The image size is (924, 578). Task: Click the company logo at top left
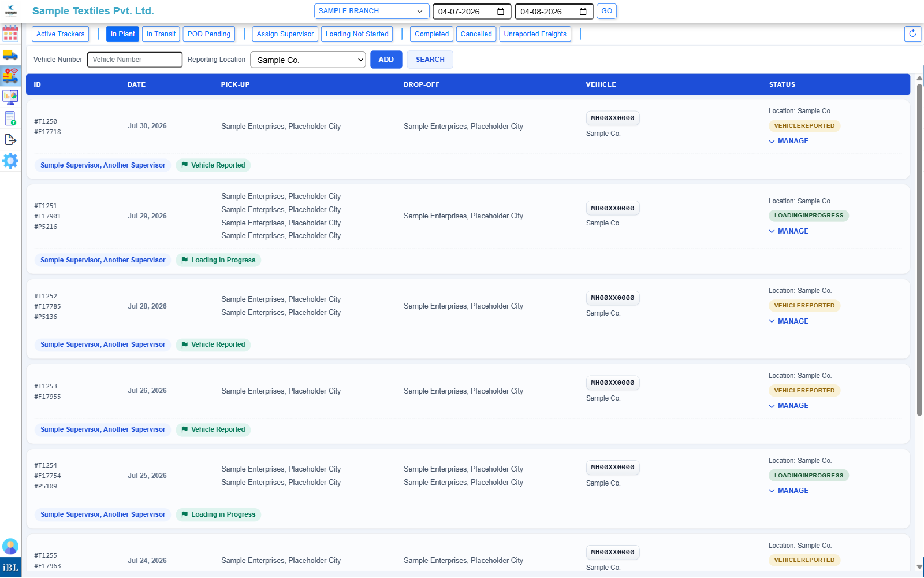tap(11, 11)
